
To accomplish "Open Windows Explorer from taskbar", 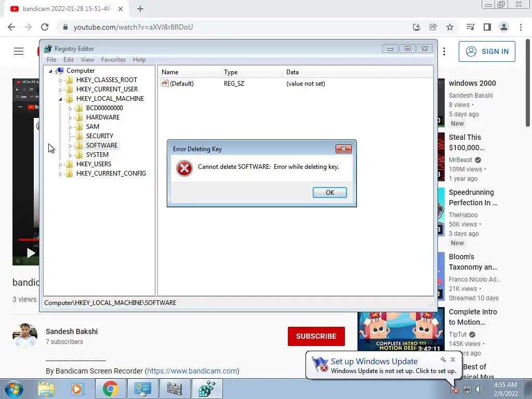I will (x=46, y=389).
